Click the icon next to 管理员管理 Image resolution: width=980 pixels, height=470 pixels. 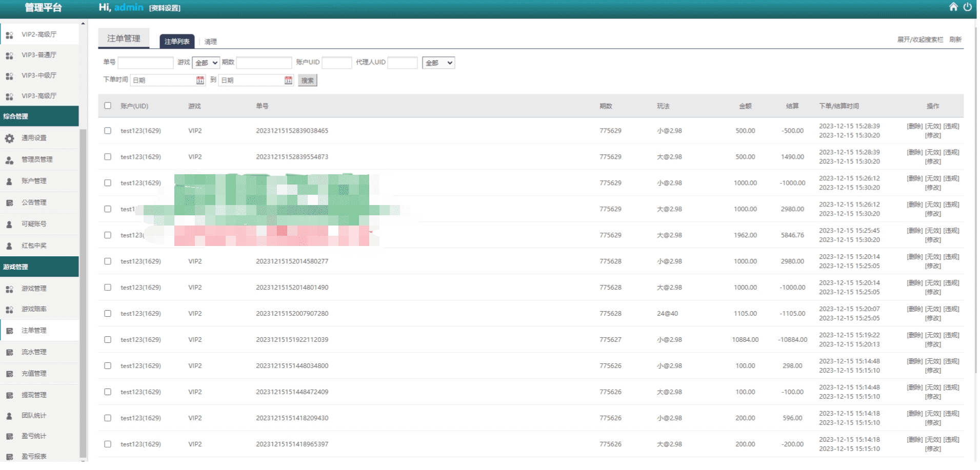(9, 160)
